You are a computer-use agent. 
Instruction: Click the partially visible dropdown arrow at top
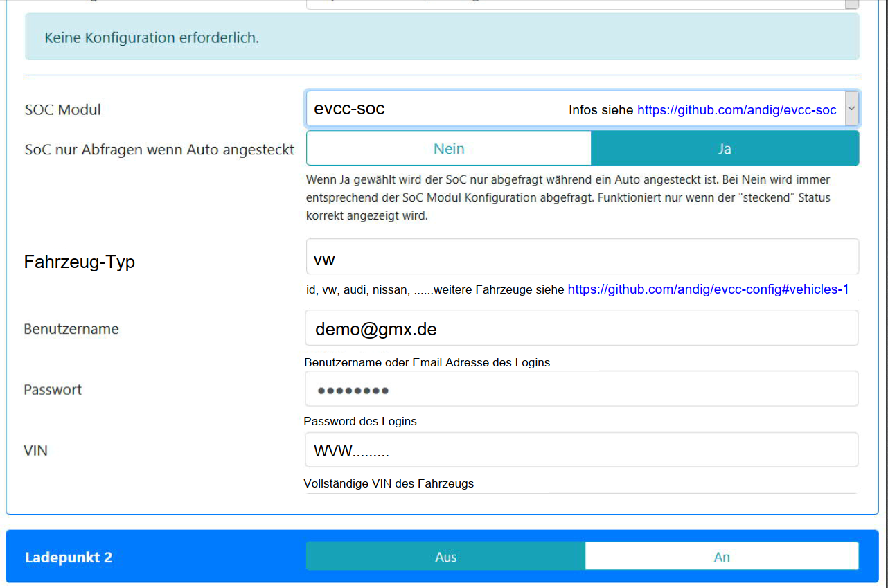pyautogui.click(x=851, y=4)
